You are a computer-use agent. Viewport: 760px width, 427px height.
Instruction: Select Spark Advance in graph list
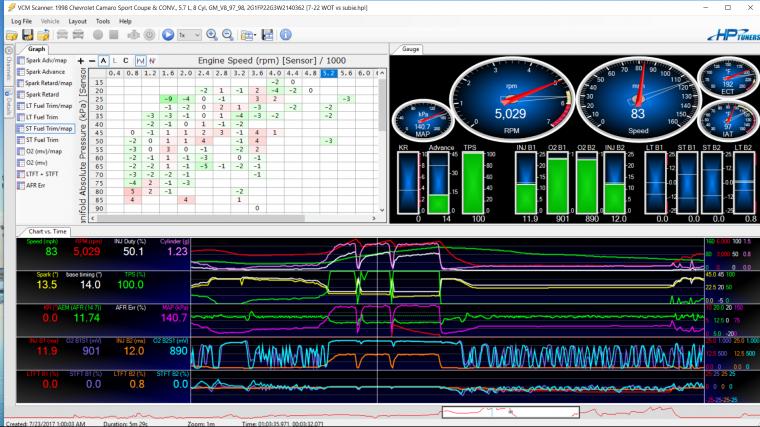point(46,73)
